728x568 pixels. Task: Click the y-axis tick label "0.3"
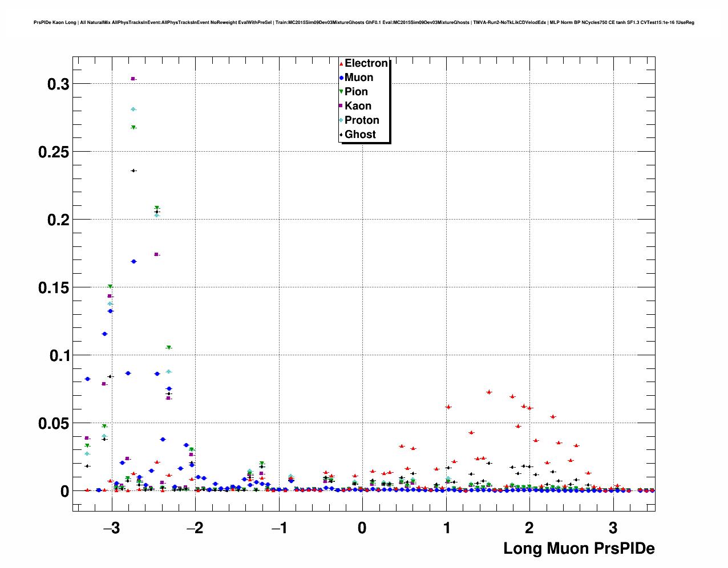coord(58,84)
